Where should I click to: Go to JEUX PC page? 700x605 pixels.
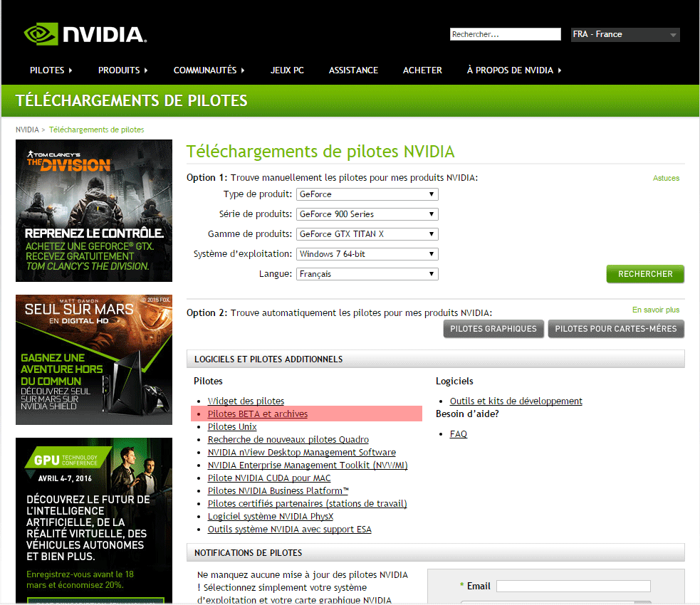(x=287, y=70)
